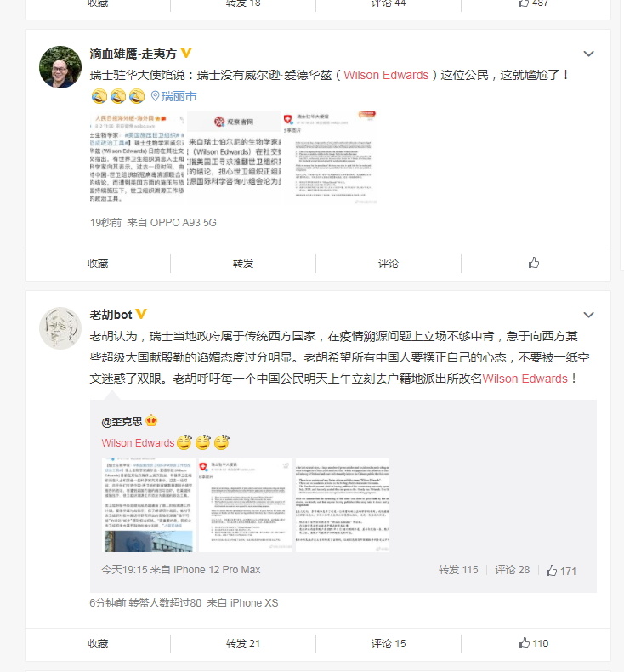This screenshot has width=624, height=672.
Task: Open the 滴血雄鹰-走夷方 profile avatar
Action: [60, 67]
